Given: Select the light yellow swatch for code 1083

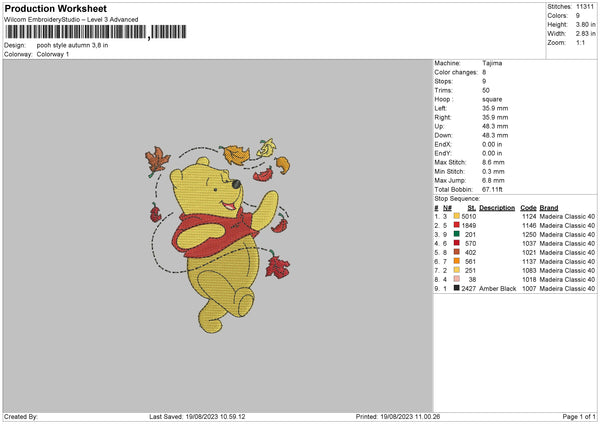Looking at the screenshot, I should 457,270.
